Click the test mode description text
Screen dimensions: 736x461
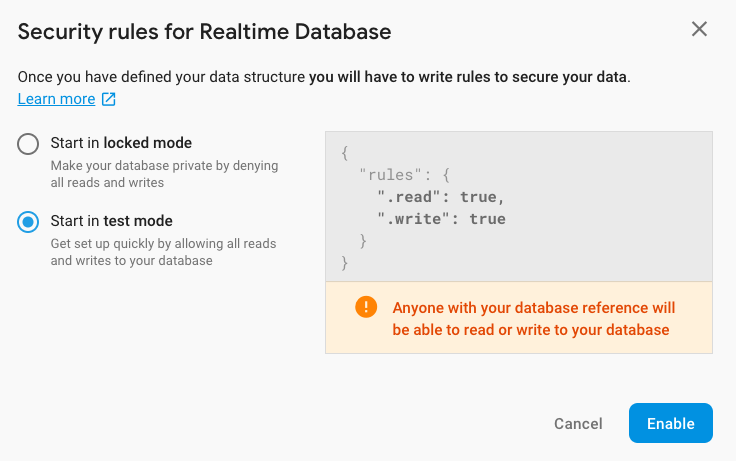[163, 252]
